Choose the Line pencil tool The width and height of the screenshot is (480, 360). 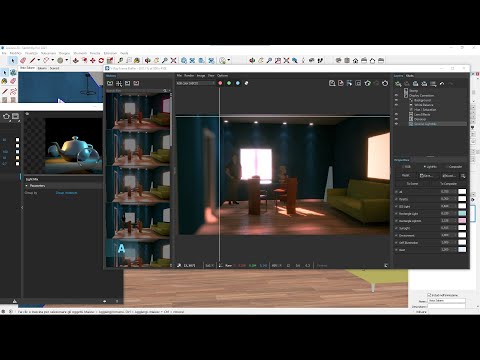[32, 60]
